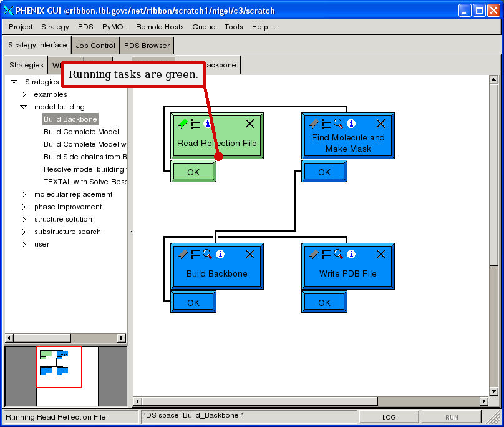Click the pin icon on Write PDB File
The height and width of the screenshot is (427, 504).
click(x=314, y=254)
